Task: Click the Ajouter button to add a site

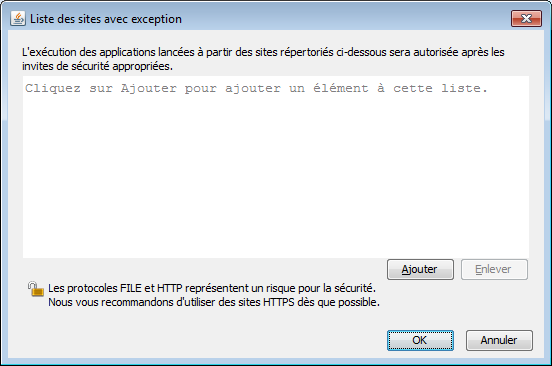Action: (420, 270)
